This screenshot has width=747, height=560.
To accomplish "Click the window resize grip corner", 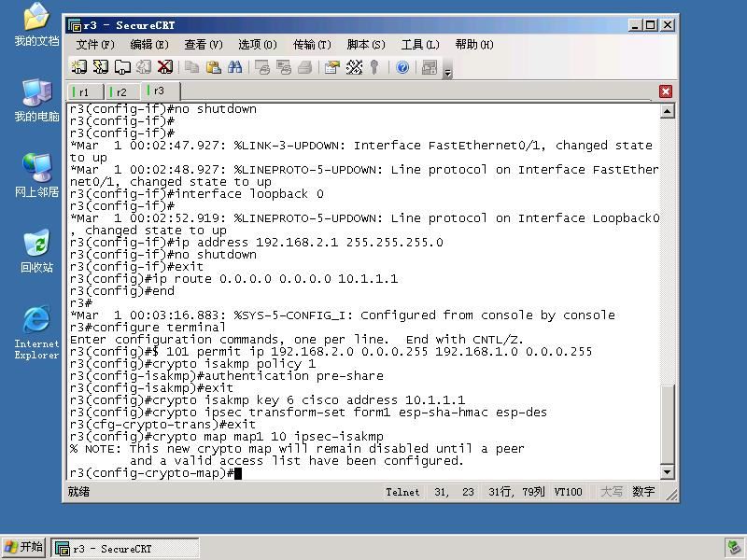I will tap(671, 496).
